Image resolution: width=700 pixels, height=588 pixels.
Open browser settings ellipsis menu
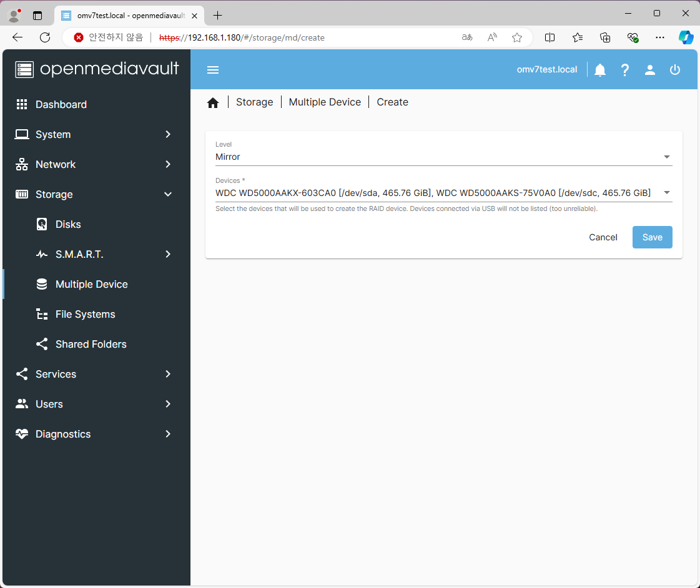[660, 37]
